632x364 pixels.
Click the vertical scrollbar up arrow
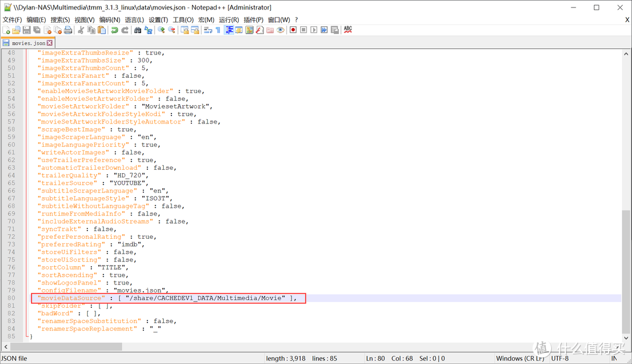coord(626,54)
